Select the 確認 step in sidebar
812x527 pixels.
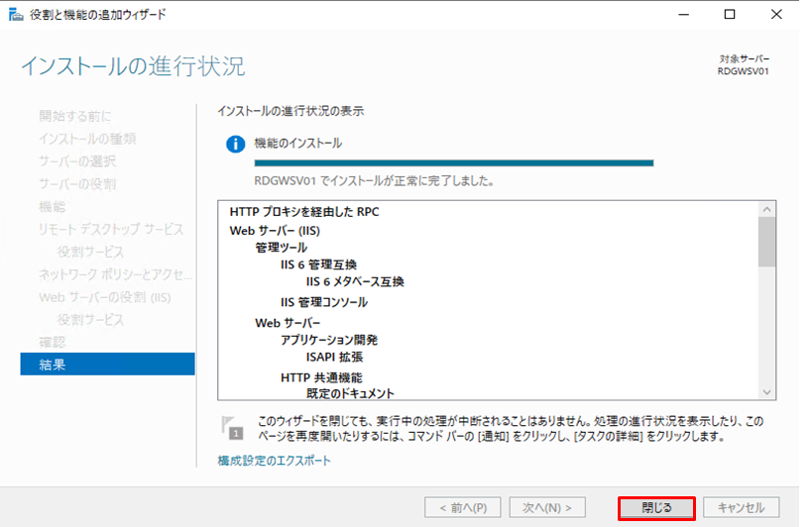[52, 342]
